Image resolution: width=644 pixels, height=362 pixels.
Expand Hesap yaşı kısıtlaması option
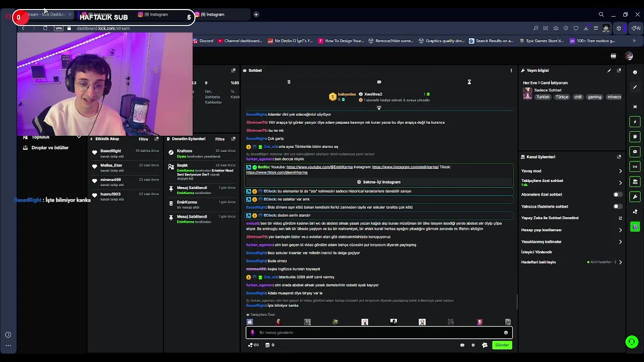[620, 230]
